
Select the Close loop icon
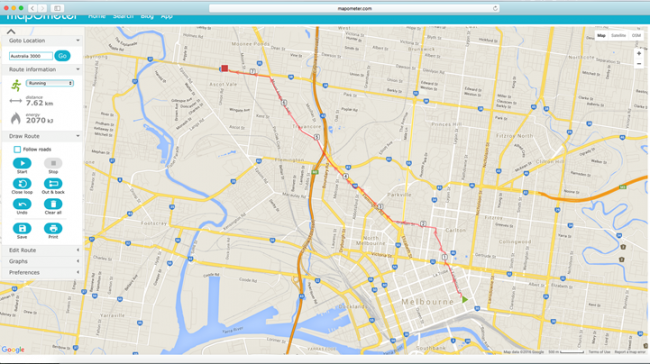22,184
